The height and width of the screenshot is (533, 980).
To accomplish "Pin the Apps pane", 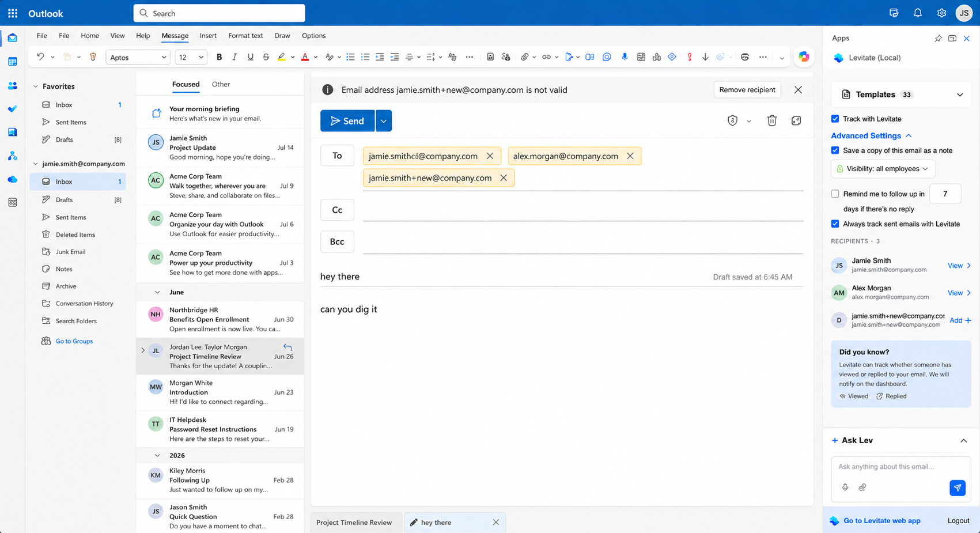I will point(938,39).
